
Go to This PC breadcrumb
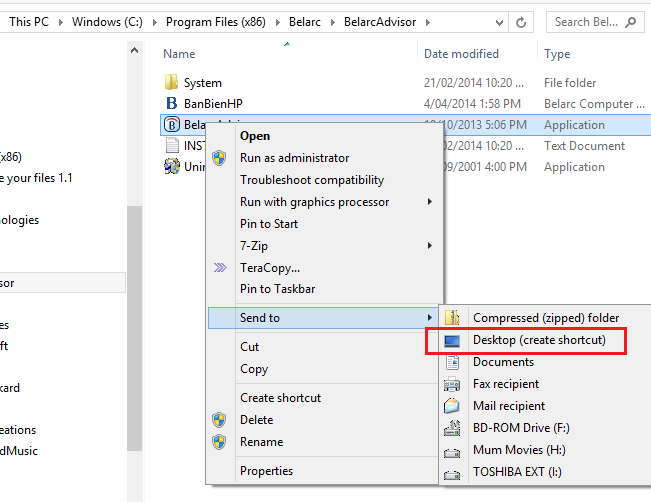(x=29, y=22)
